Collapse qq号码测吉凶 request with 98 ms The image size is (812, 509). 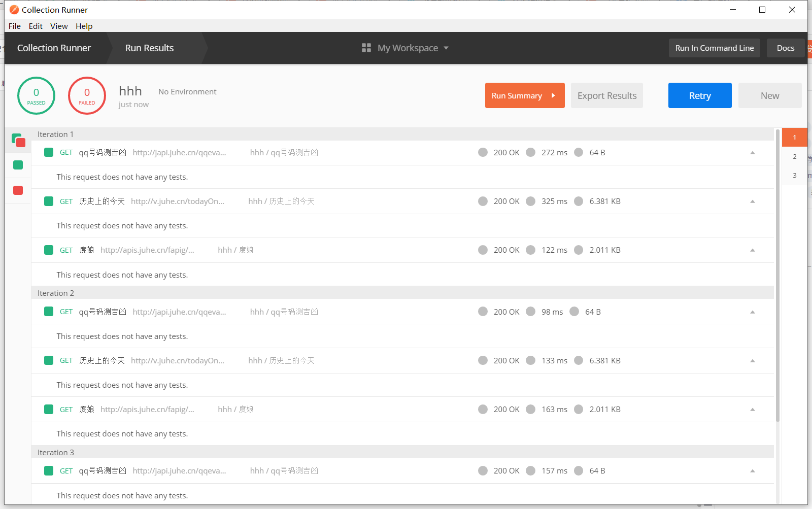(753, 312)
